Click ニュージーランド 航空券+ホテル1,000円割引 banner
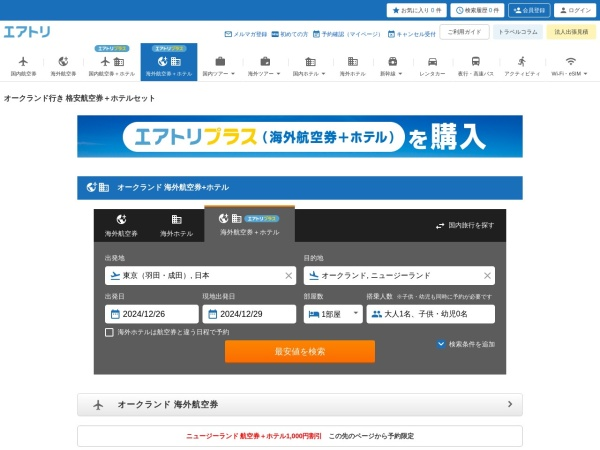This screenshot has height=450, width=600. (x=300, y=436)
